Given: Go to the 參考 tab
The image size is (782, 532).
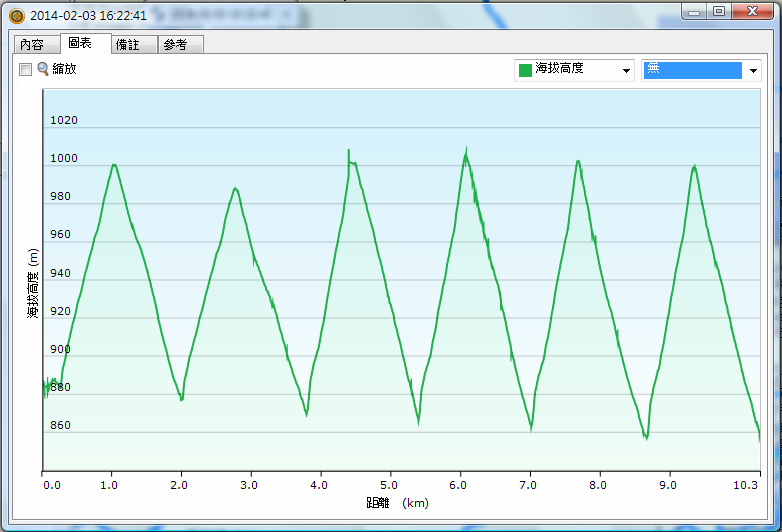Looking at the screenshot, I should (175, 45).
